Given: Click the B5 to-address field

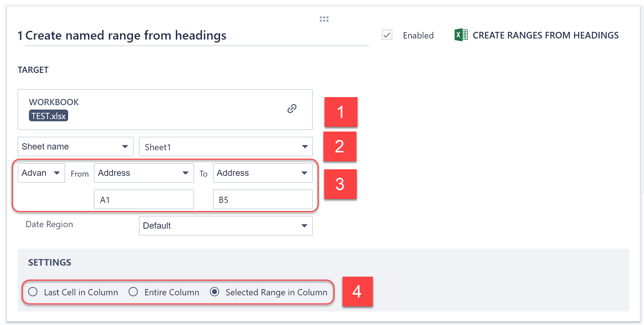Looking at the screenshot, I should pos(262,200).
